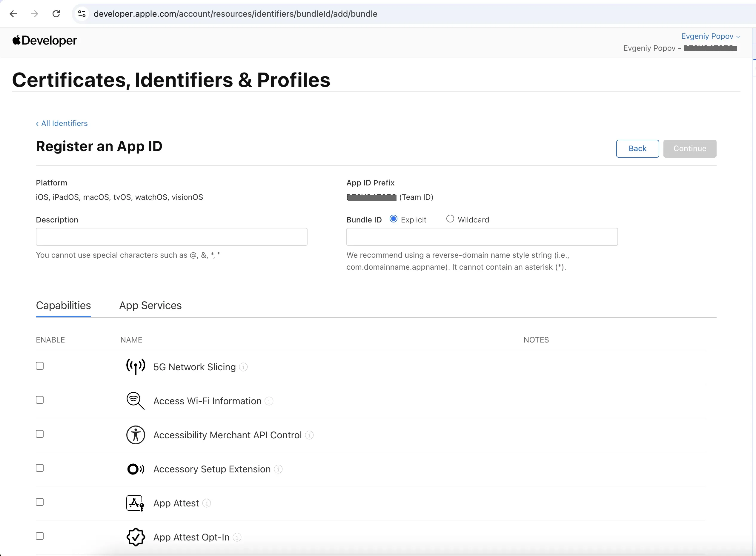Enable Accessory Setup Extension checkbox

pyautogui.click(x=40, y=468)
